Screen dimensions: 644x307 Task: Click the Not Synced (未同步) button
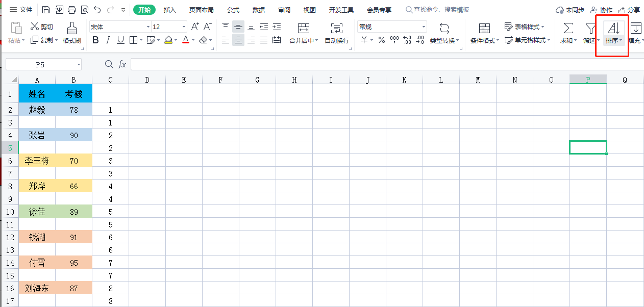tap(570, 10)
